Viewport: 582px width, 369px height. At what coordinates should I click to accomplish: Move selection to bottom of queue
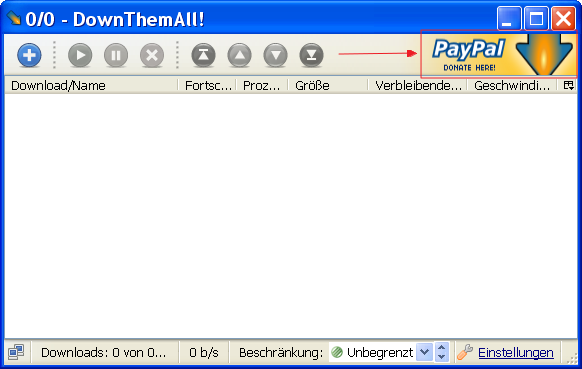311,55
